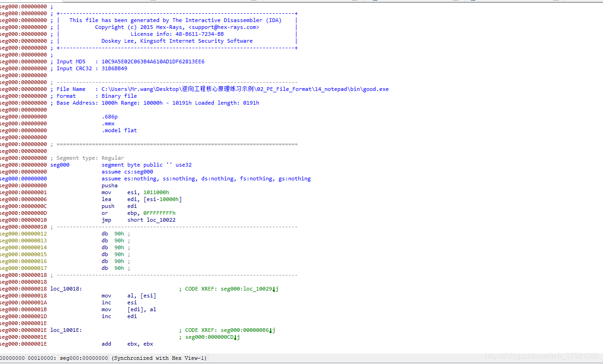This screenshot has height=364, width=603.
Task: Click the .686p directive
Action: [109, 117]
